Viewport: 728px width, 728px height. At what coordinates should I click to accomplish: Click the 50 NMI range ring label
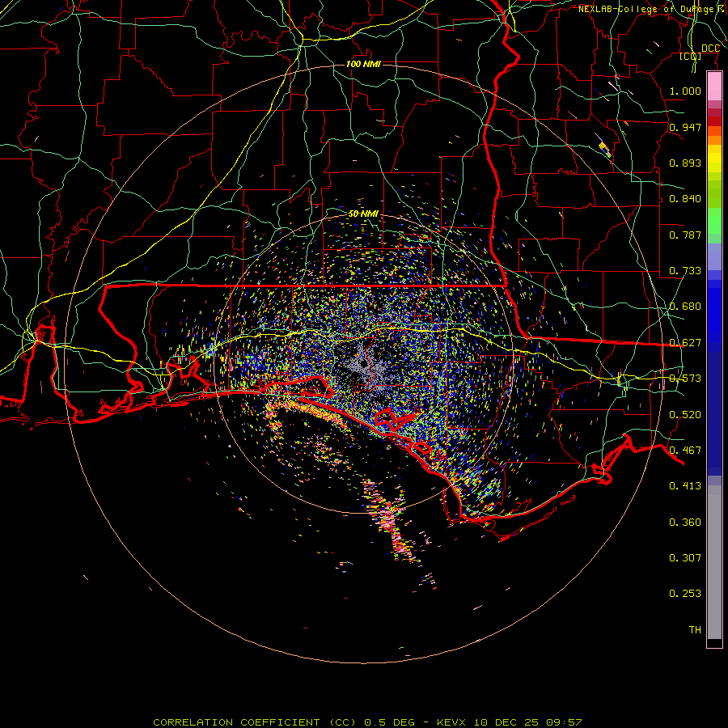[363, 214]
